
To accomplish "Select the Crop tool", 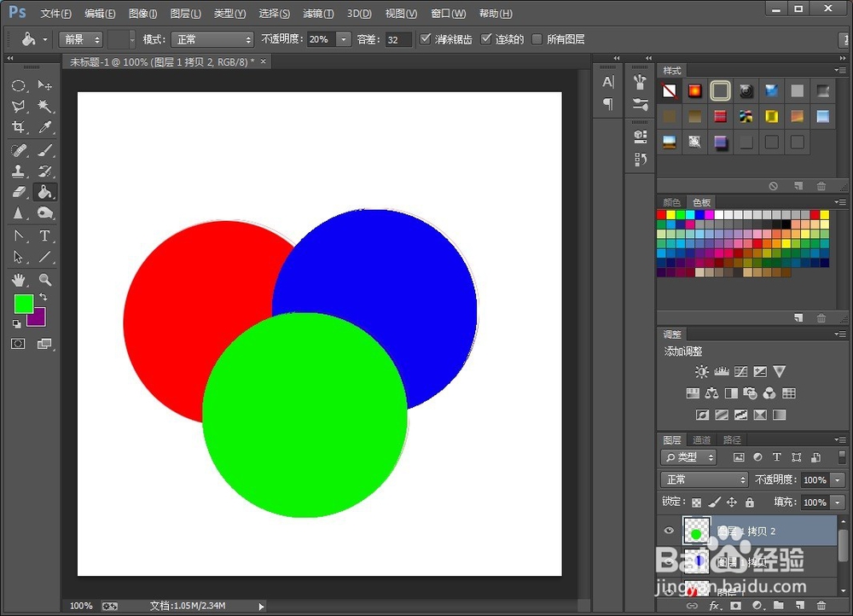I will [18, 127].
